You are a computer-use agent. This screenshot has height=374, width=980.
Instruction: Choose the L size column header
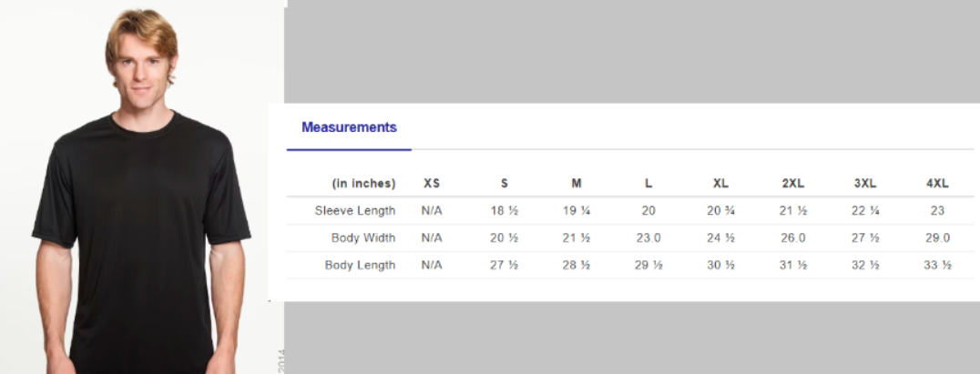coord(648,183)
